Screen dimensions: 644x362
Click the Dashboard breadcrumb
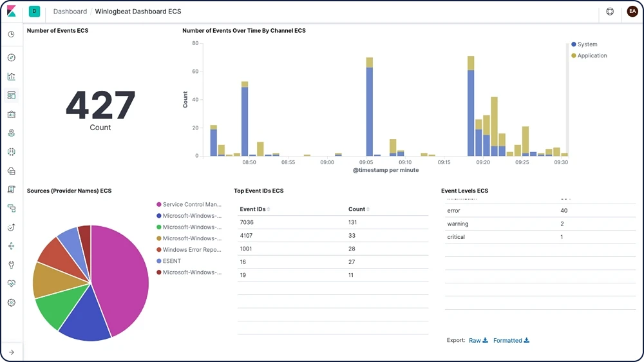(70, 12)
